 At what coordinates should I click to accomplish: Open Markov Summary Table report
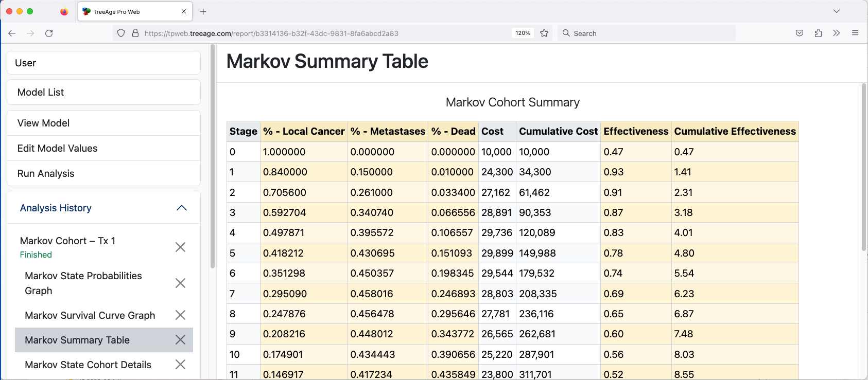[77, 340]
